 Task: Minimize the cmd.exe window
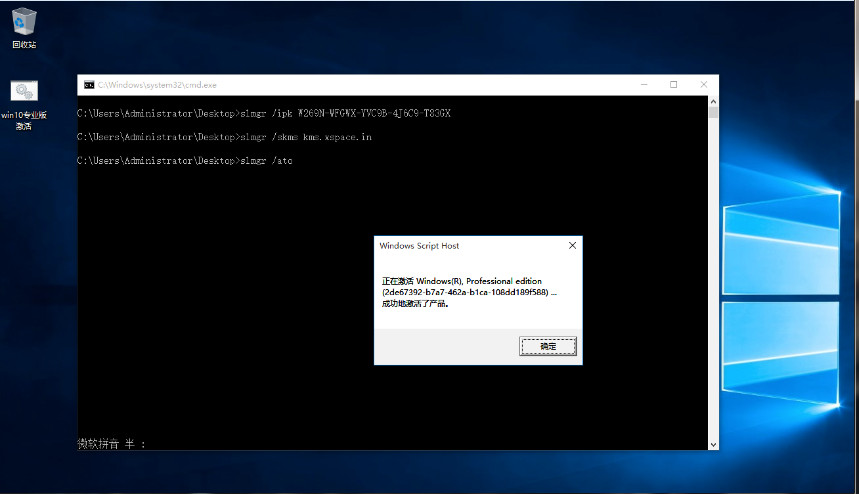coord(644,85)
